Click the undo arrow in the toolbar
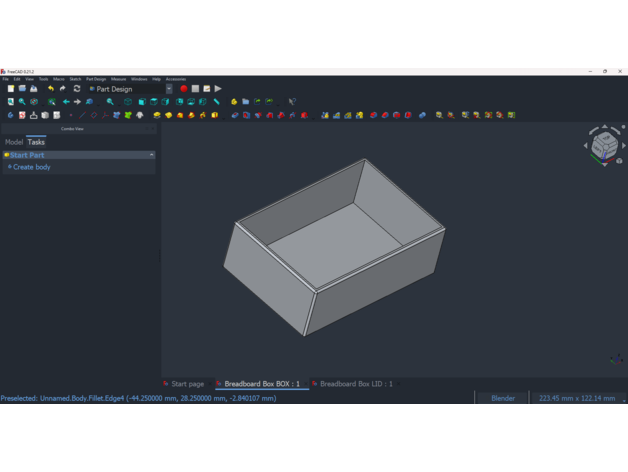 51,89
